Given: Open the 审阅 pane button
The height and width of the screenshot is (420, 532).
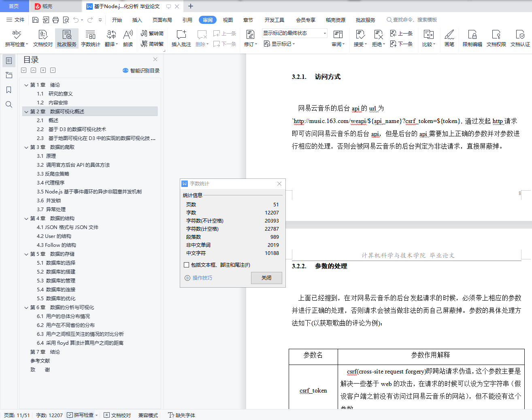Looking at the screenshot, I should [338, 38].
